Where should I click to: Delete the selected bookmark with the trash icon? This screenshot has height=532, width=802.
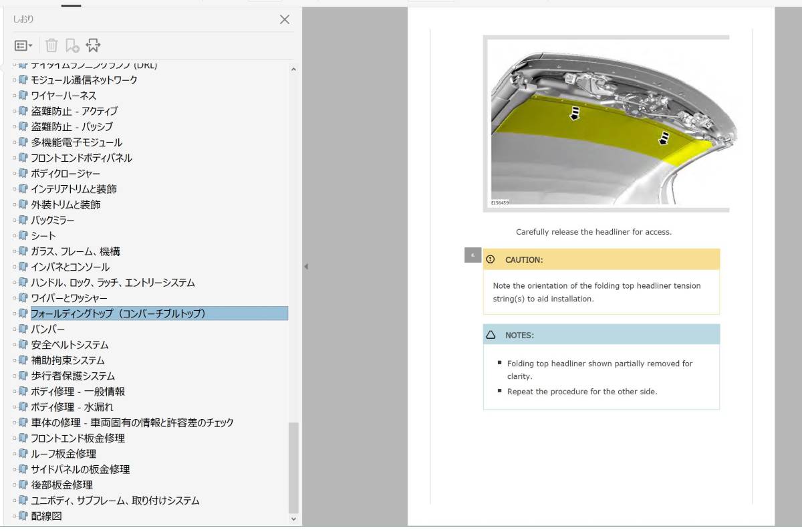(51, 45)
